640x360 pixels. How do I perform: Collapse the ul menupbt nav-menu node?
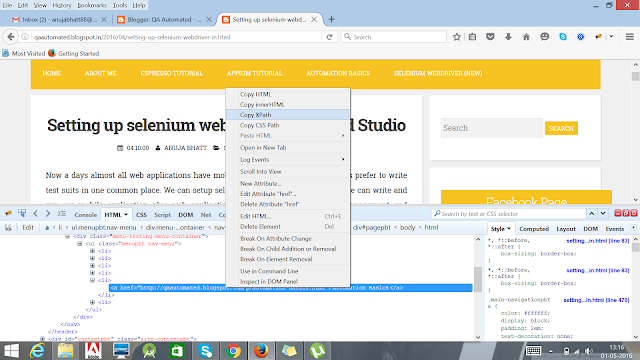pyautogui.click(x=80, y=244)
